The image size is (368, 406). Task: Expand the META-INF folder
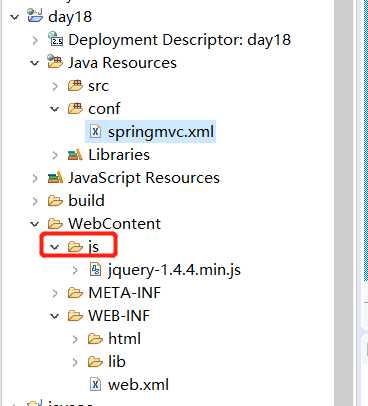pyautogui.click(x=55, y=293)
